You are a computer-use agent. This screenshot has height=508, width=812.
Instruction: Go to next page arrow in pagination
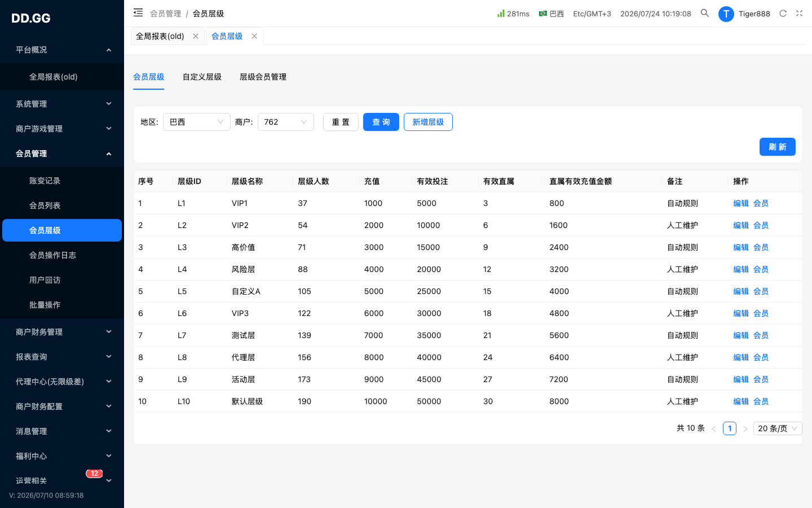click(x=745, y=429)
